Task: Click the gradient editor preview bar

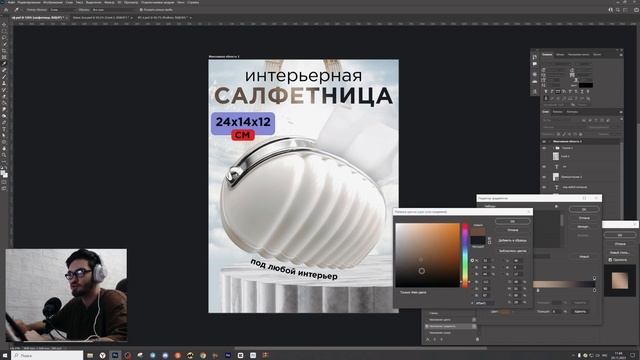Action: (564, 284)
